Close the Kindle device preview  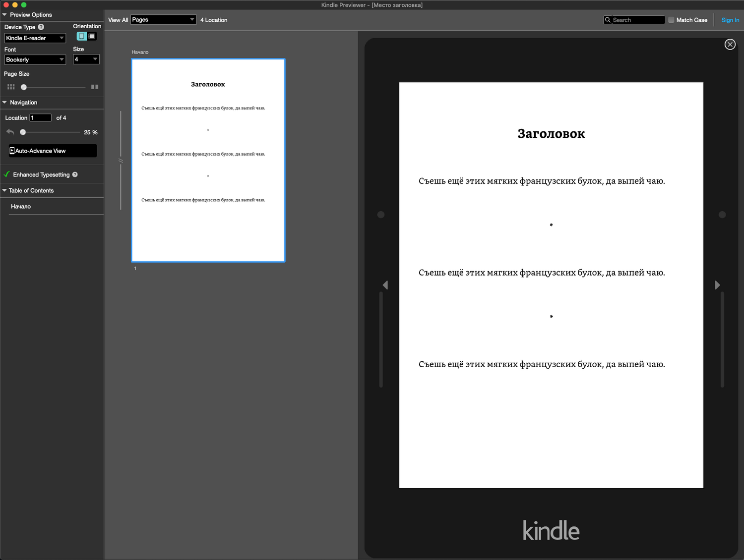[730, 45]
